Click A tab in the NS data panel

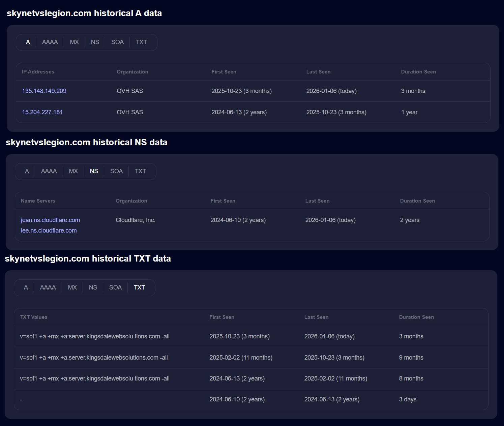tap(27, 171)
